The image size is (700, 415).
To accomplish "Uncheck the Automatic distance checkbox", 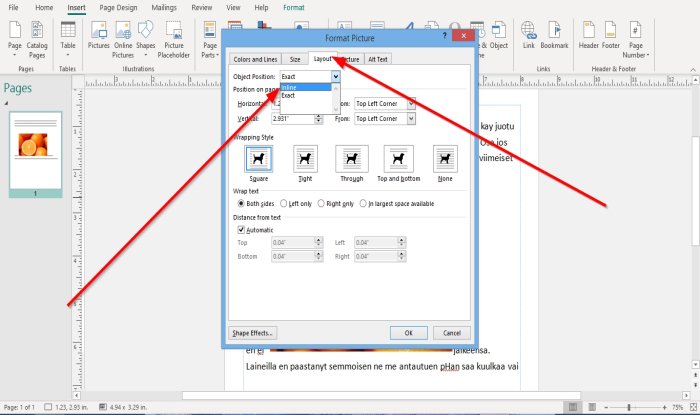I will (x=241, y=230).
